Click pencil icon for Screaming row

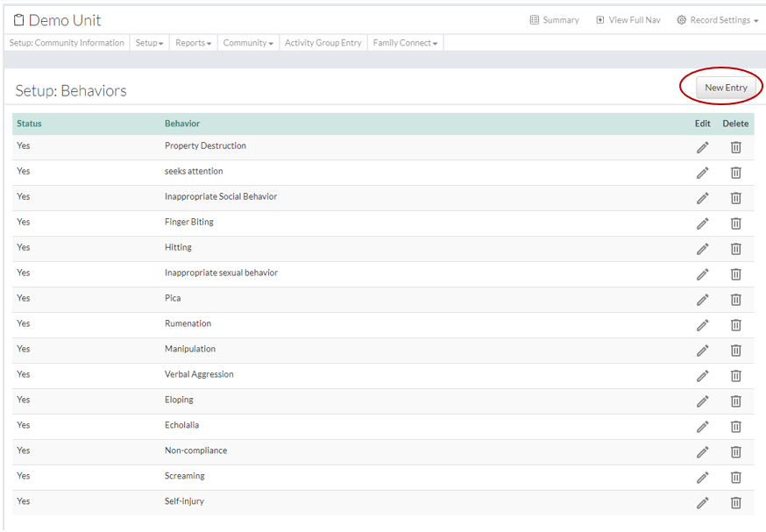point(702,478)
